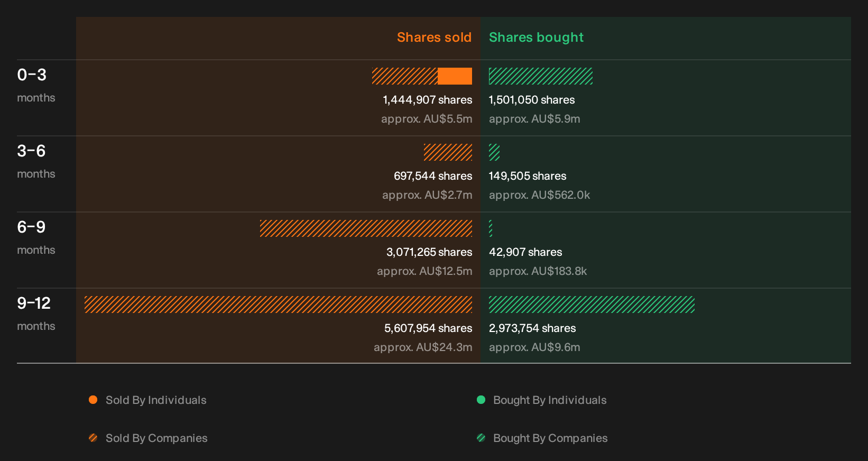
Task: Click the approx. AU$24.3m sold amount
Action: pos(423,347)
